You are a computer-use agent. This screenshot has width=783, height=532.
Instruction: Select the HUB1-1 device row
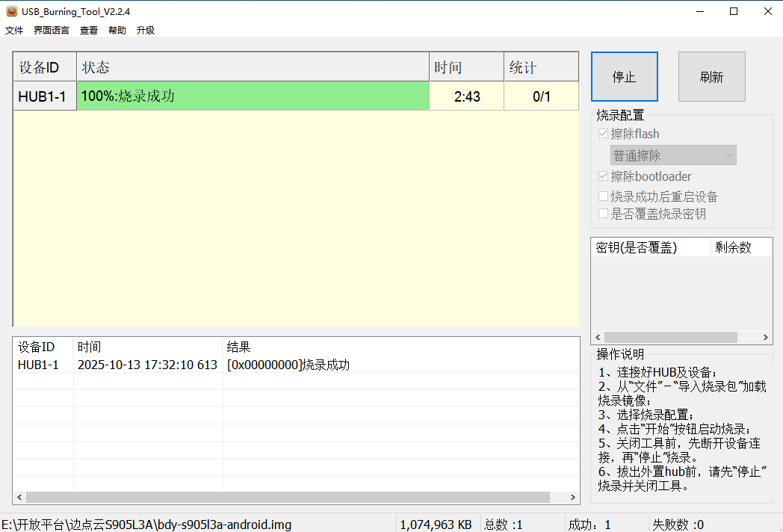point(44,96)
